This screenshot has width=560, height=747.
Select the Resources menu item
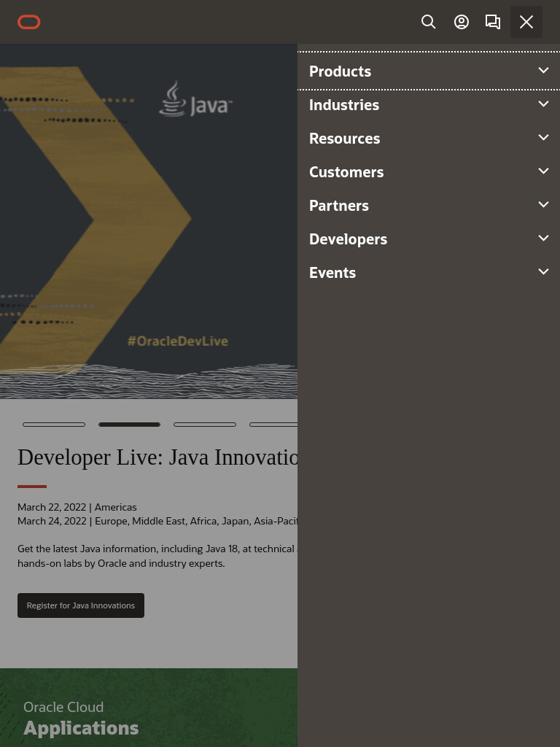[429, 138]
